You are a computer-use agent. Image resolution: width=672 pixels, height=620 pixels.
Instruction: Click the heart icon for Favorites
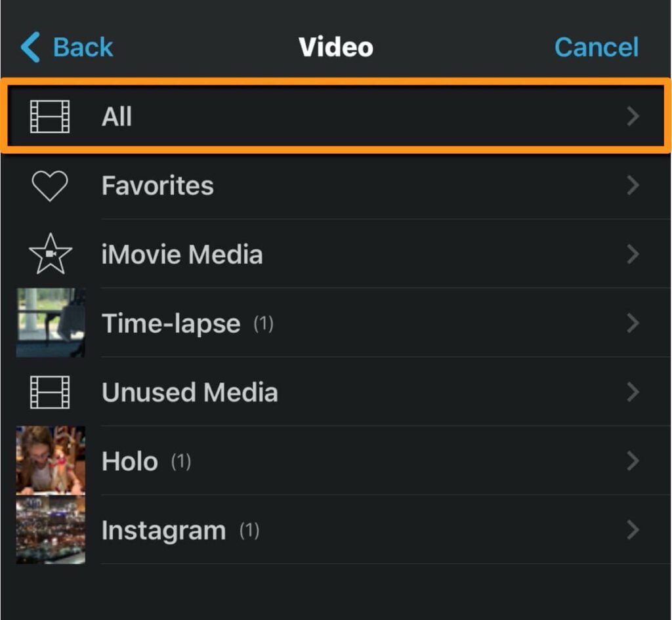[x=50, y=185]
